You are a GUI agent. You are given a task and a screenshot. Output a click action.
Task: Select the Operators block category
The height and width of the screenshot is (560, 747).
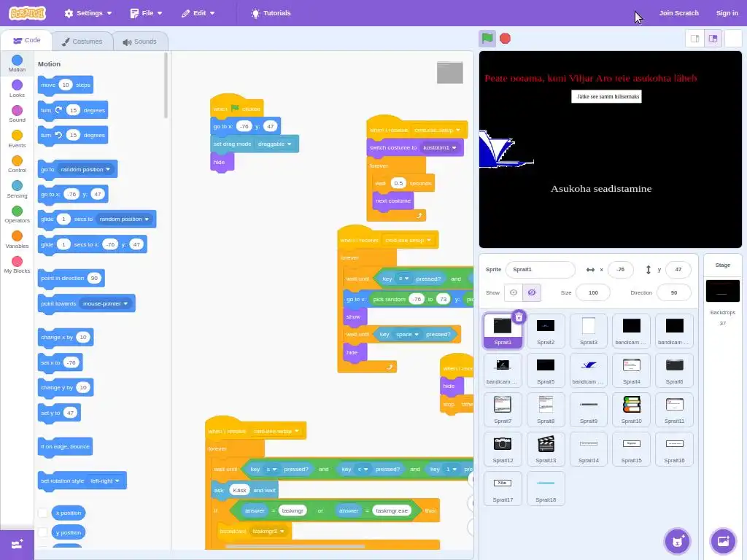click(x=17, y=215)
